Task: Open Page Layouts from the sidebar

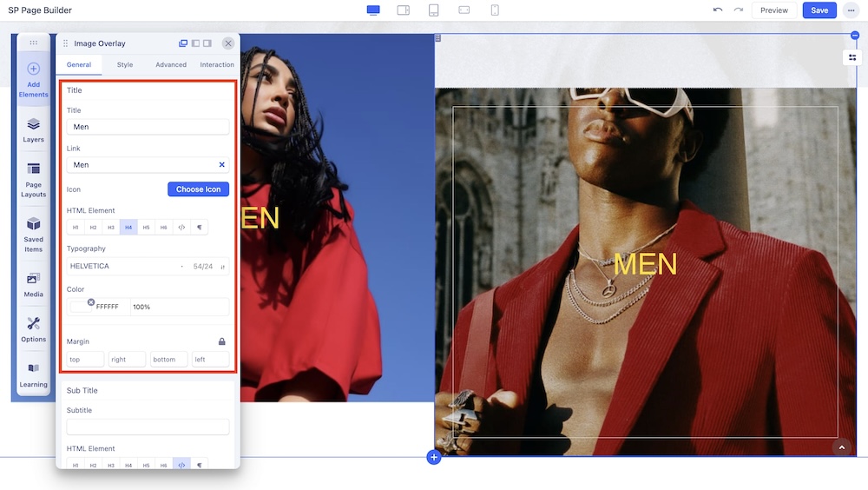Action: 33,179
